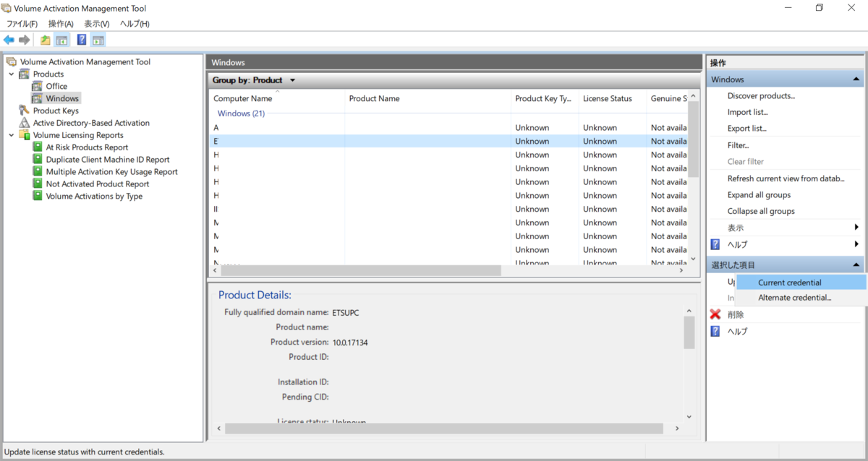This screenshot has width=868, height=461.
Task: Click Filter... action
Action: pos(738,145)
